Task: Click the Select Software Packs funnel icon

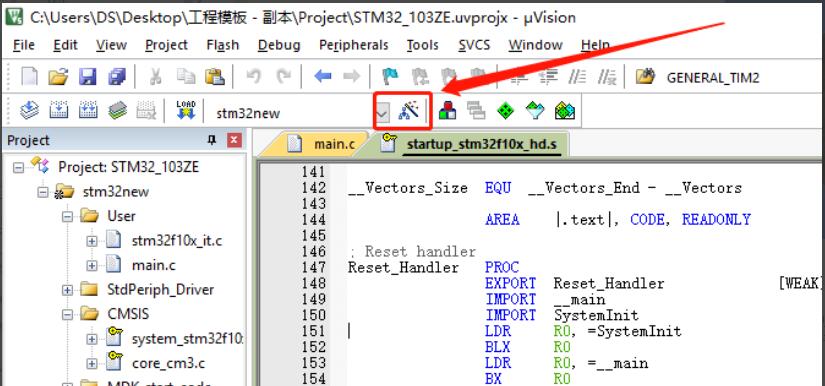Action: (x=535, y=110)
